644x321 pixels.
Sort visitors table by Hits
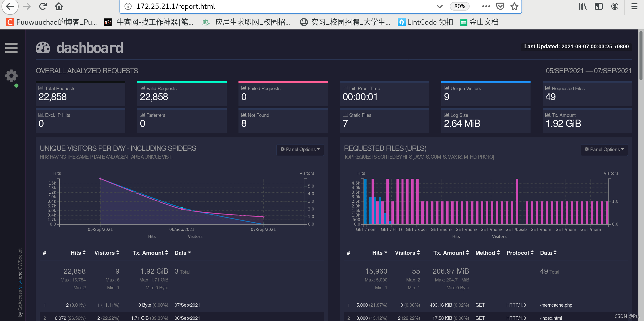78,253
